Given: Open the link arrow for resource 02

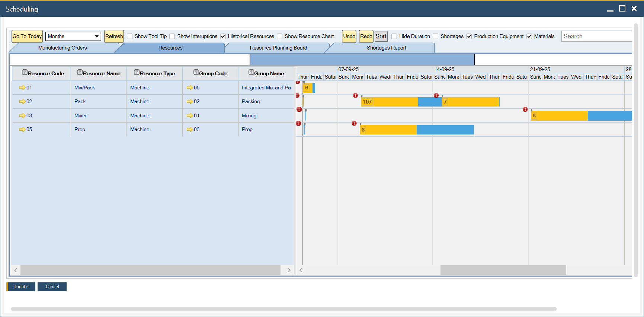Looking at the screenshot, I should pos(22,102).
